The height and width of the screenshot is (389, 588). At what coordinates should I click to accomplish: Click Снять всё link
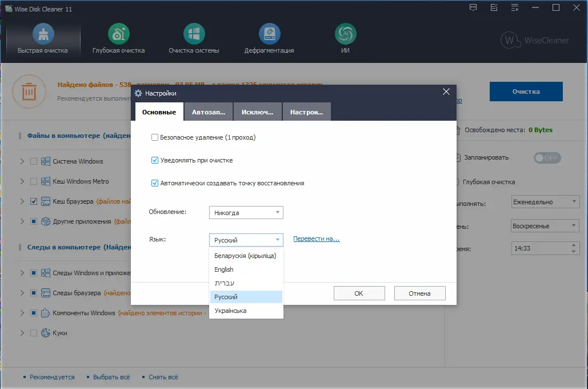click(x=163, y=377)
